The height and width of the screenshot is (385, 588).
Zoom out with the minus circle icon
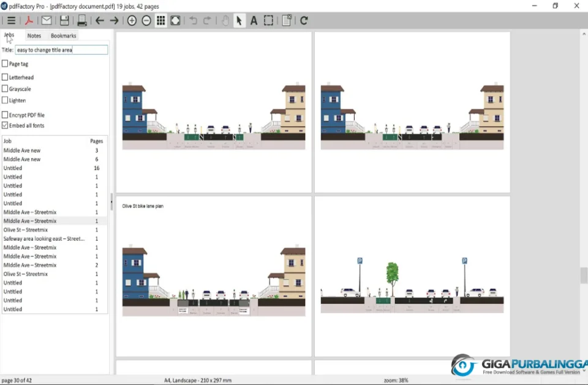[x=146, y=21]
